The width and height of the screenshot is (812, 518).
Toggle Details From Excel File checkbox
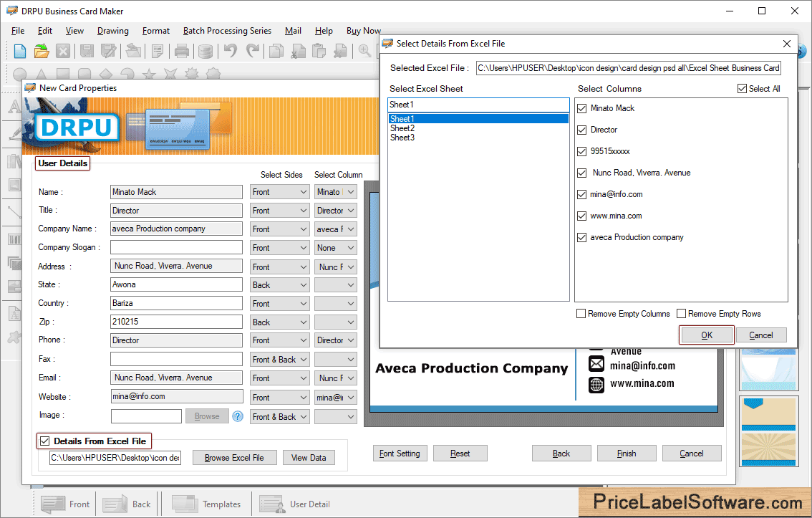[x=45, y=441]
